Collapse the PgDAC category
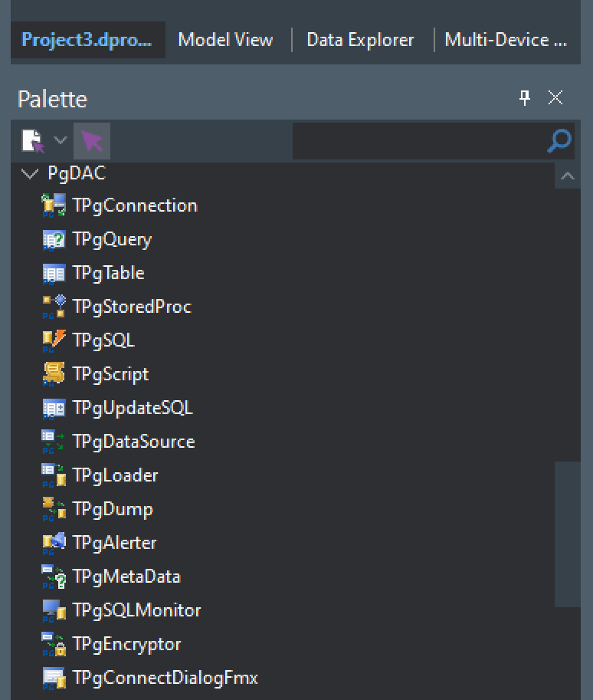Viewport: 593px width, 700px height. pos(31,174)
